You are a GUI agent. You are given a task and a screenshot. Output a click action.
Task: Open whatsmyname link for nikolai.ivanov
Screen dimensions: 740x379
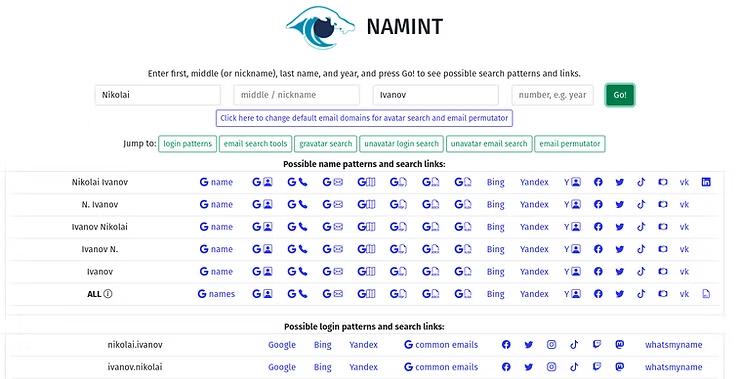pos(673,345)
